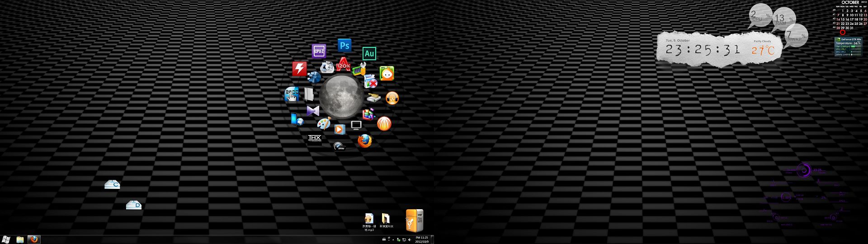Open the mp3 file on desktop

(x=369, y=218)
